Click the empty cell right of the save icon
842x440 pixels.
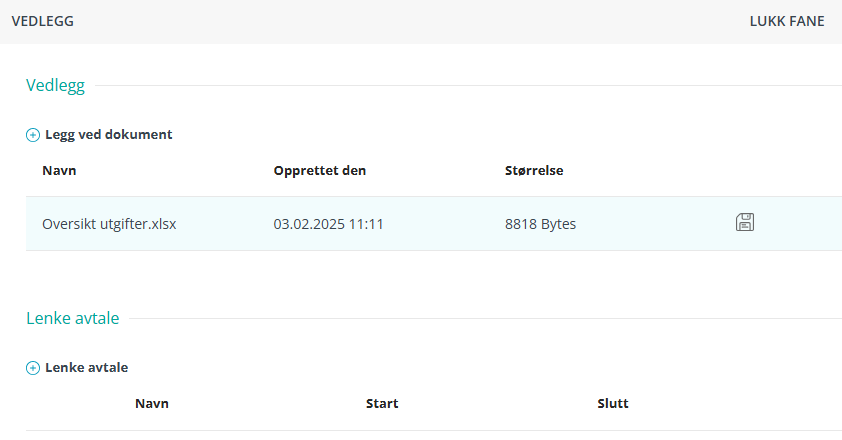[800, 224]
